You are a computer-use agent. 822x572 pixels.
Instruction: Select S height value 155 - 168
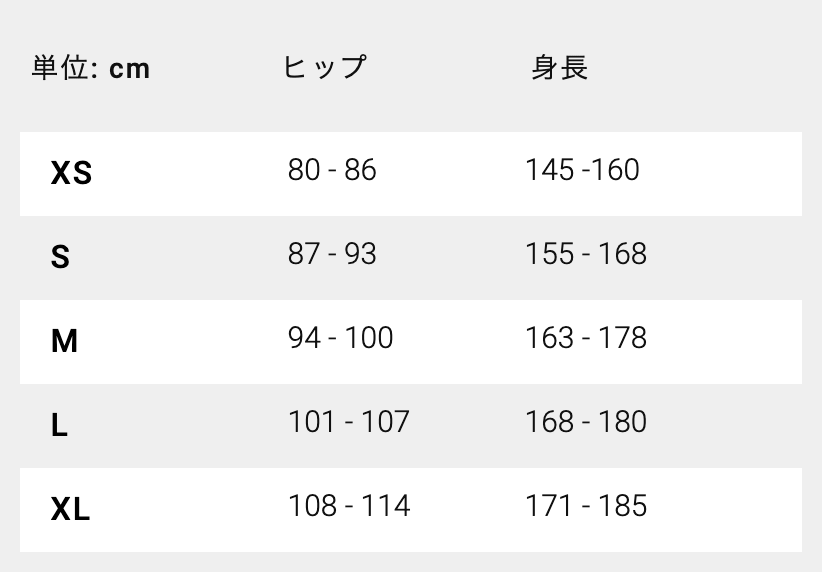pyautogui.click(x=586, y=255)
